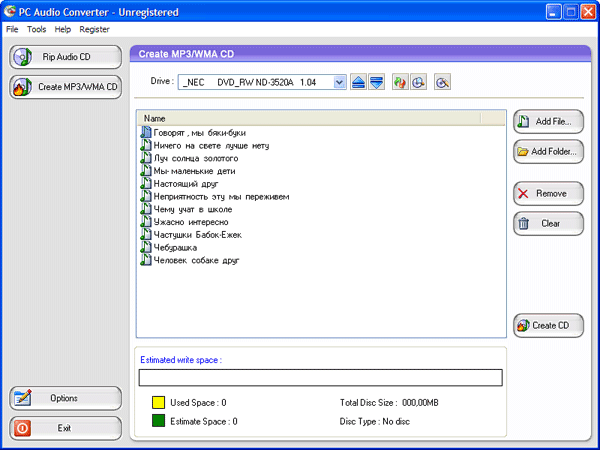Exit the application via the Exit button
The image size is (600, 450).
(x=65, y=428)
